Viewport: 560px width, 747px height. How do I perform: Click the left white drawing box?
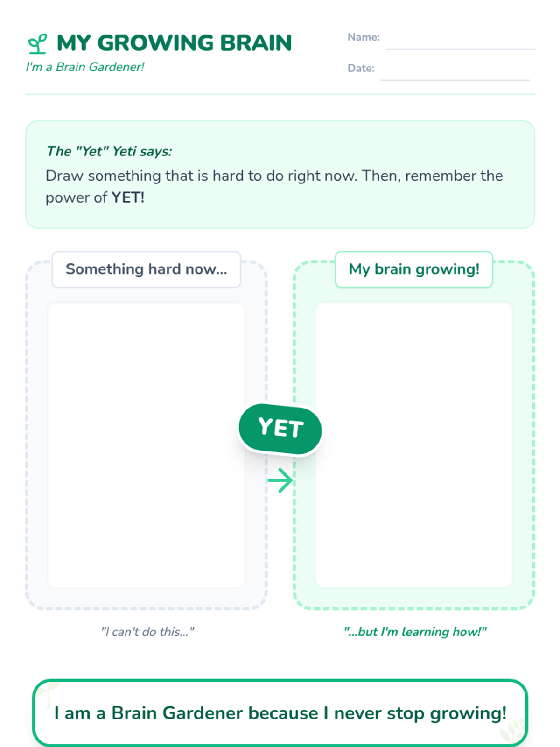click(x=147, y=445)
